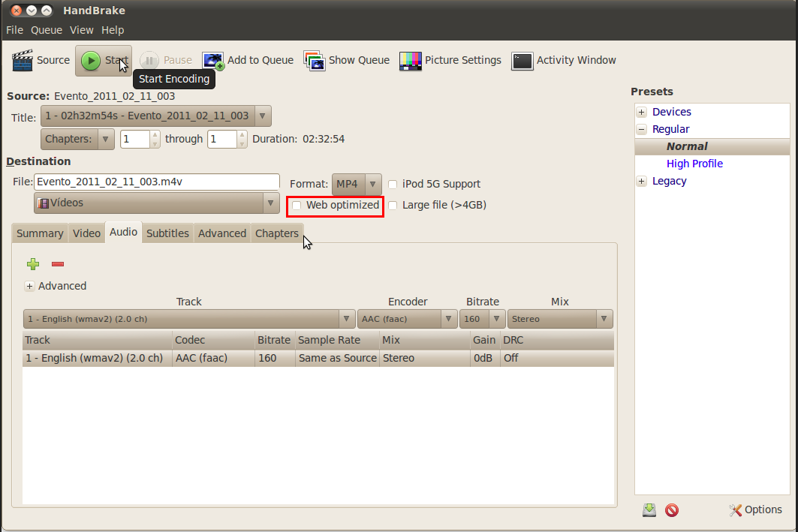
Task: Open the Format MP4 dropdown
Action: 357,184
